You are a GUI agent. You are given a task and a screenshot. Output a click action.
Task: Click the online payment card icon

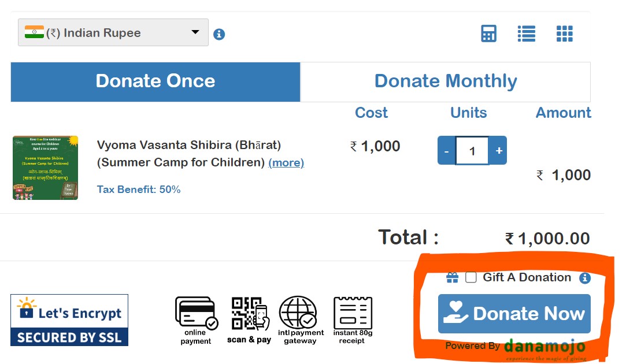pyautogui.click(x=196, y=314)
